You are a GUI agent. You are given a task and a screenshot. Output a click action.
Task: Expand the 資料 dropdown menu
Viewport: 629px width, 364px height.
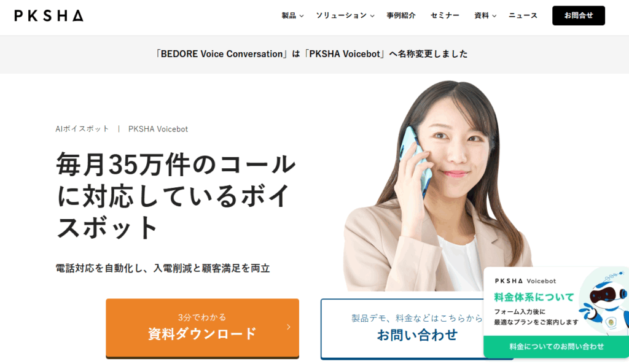click(485, 15)
